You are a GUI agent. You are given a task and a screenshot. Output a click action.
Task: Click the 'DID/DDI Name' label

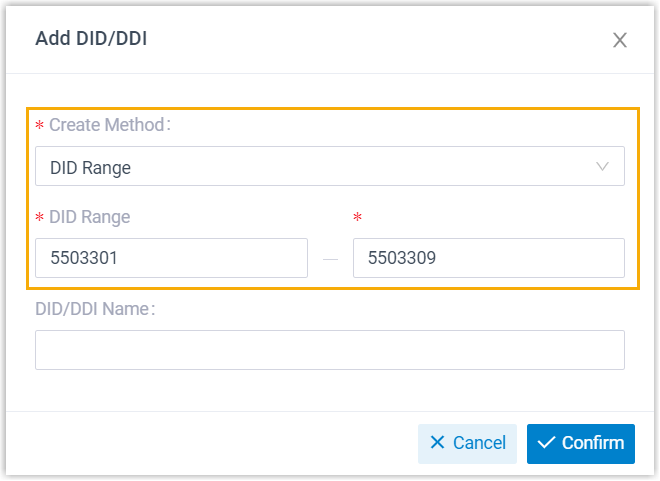coord(96,309)
